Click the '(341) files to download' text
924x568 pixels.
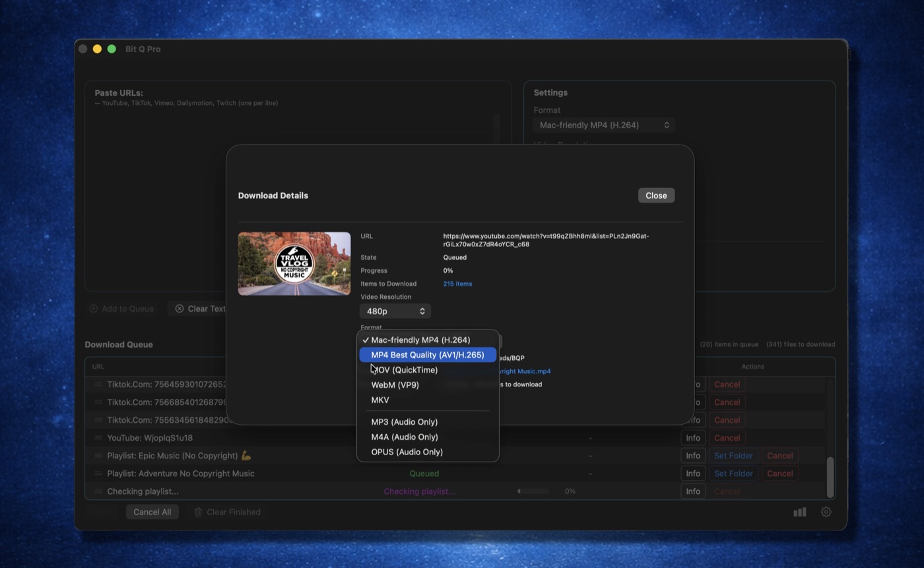tap(801, 344)
